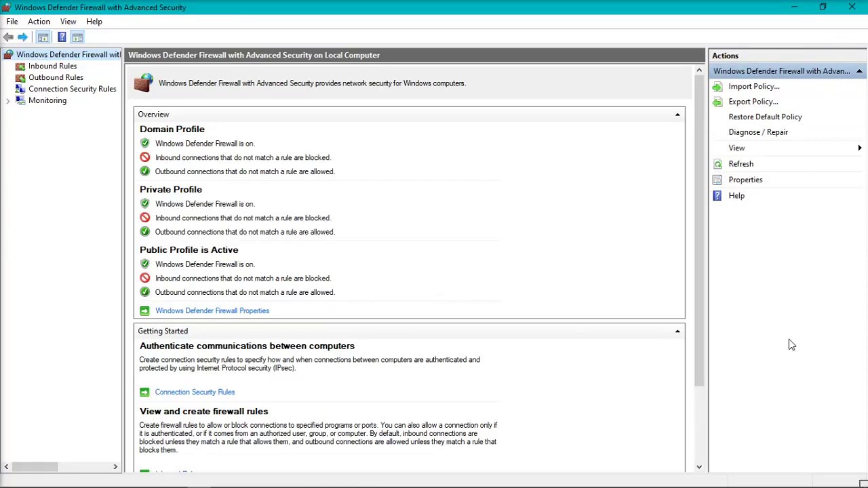Toggle the Show/Hide Console Tree toolbar icon
Viewport: 868px width, 488px height.
click(x=43, y=37)
